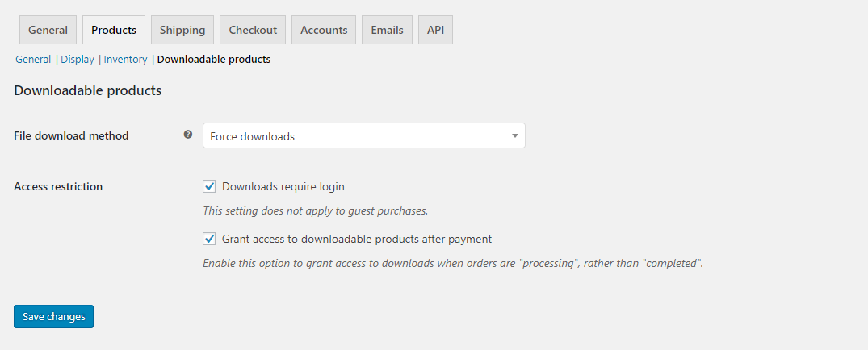This screenshot has height=350, width=868.
Task: Click the 'Grant access to downloadable products' label text
Action: click(357, 240)
